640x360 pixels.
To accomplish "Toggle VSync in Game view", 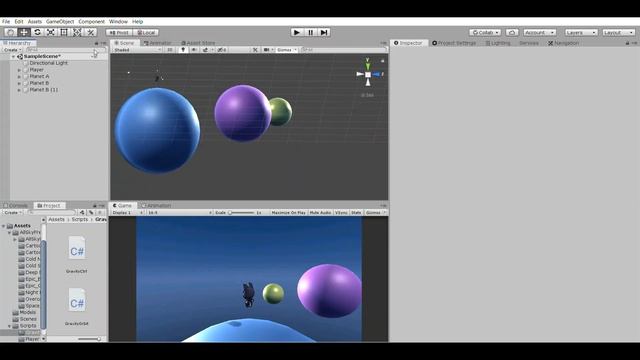I will tap(341, 213).
